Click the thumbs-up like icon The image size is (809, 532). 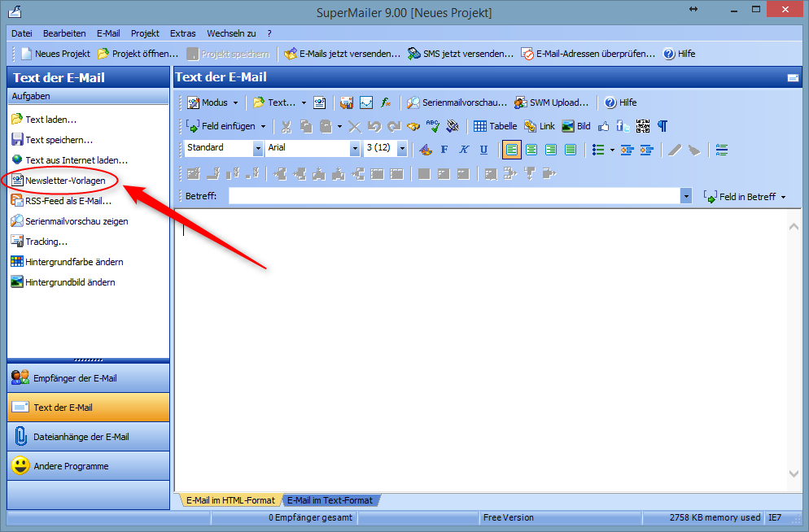pyautogui.click(x=603, y=126)
